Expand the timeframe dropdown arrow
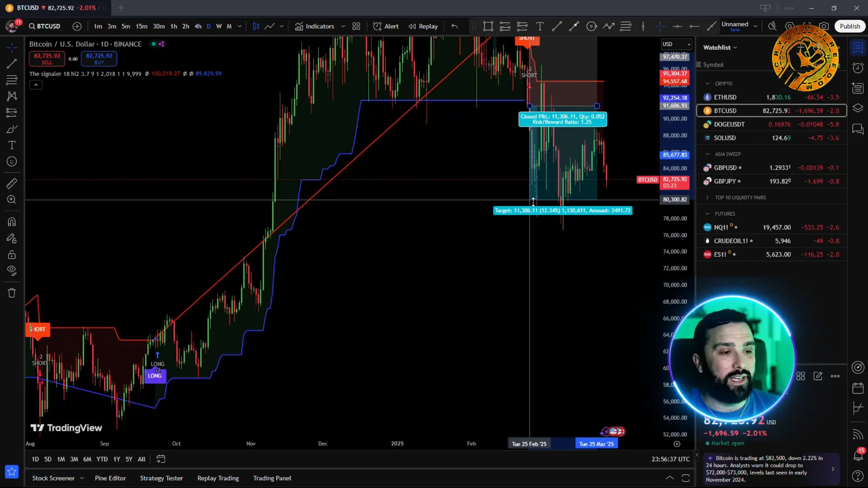Screen dimensions: 868x488 click(240, 26)
